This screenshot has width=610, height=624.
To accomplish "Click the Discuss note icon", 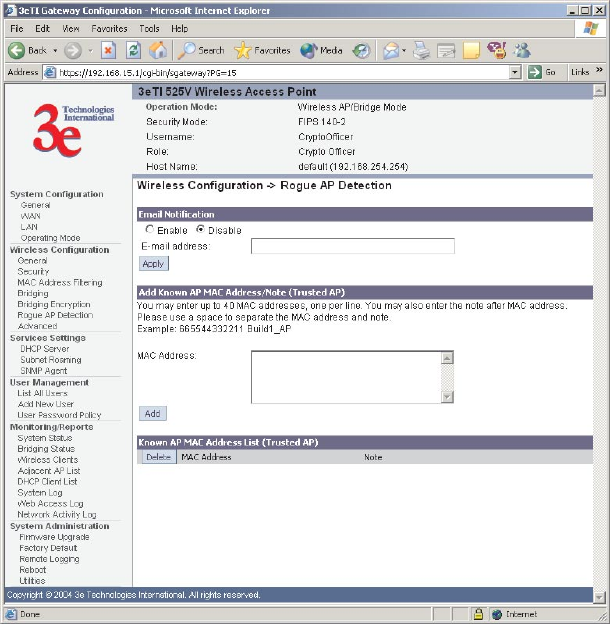I will point(471,51).
